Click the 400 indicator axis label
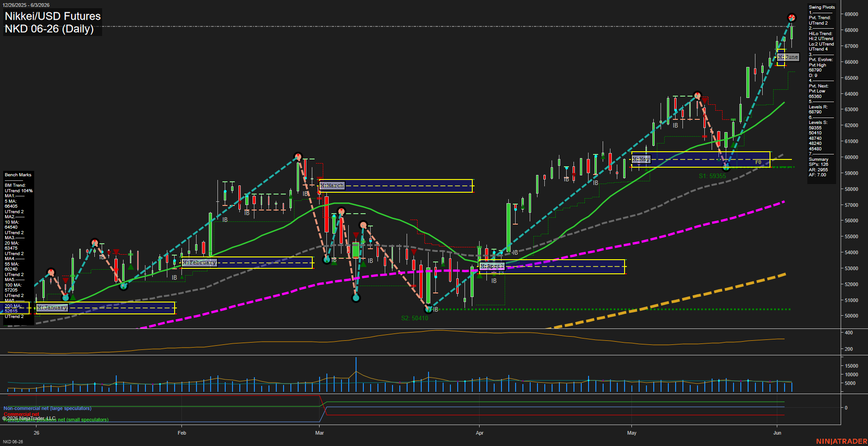This screenshot has height=446, width=868. 849,333
